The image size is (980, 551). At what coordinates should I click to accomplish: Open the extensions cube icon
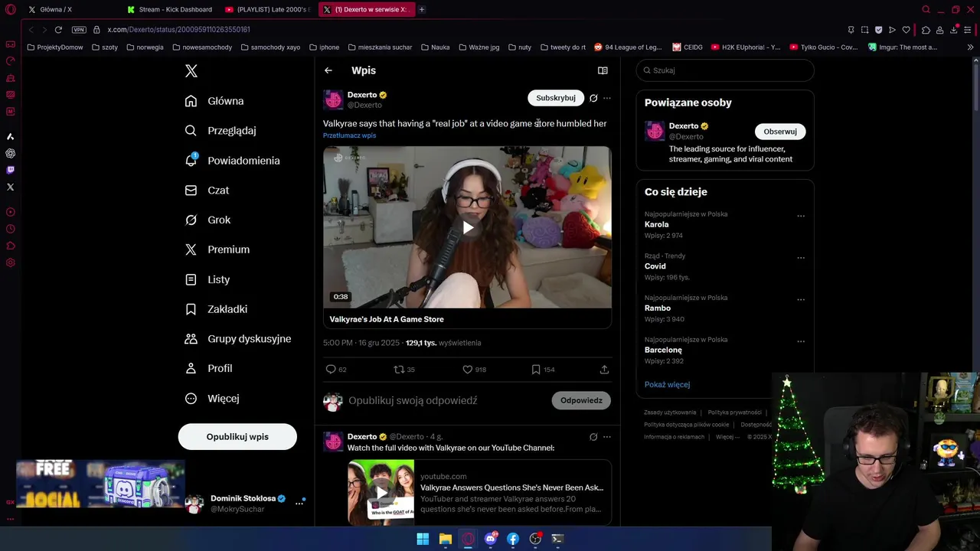(926, 30)
